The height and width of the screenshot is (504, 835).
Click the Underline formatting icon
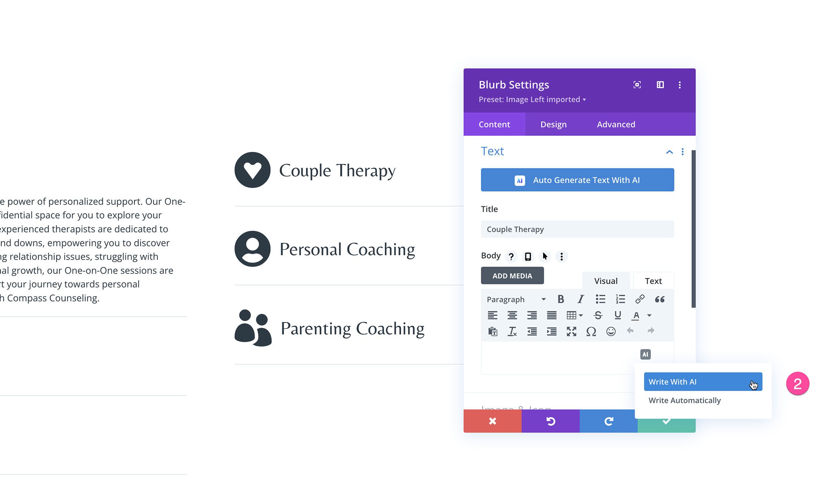(619, 315)
